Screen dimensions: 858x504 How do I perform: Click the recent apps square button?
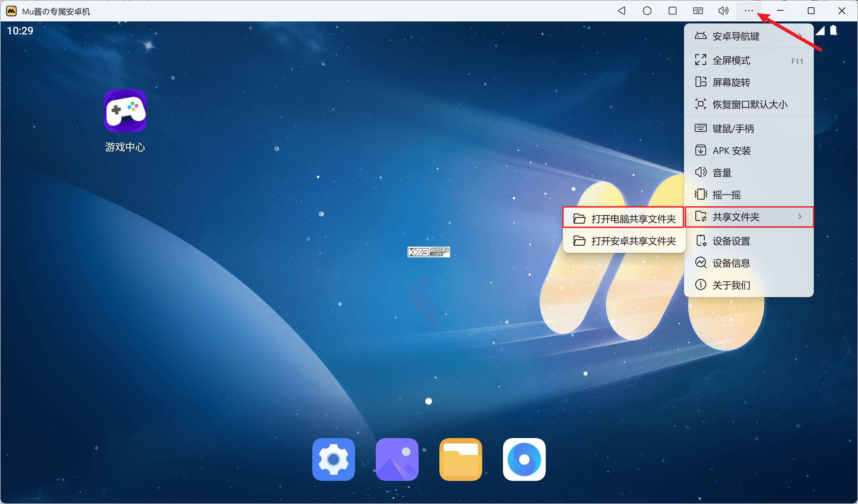(672, 11)
